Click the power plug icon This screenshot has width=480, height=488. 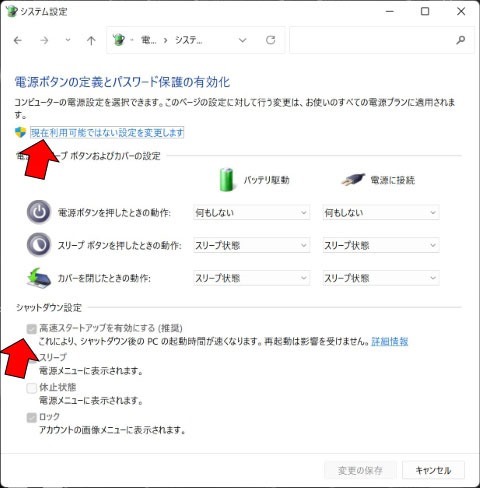click(x=353, y=180)
